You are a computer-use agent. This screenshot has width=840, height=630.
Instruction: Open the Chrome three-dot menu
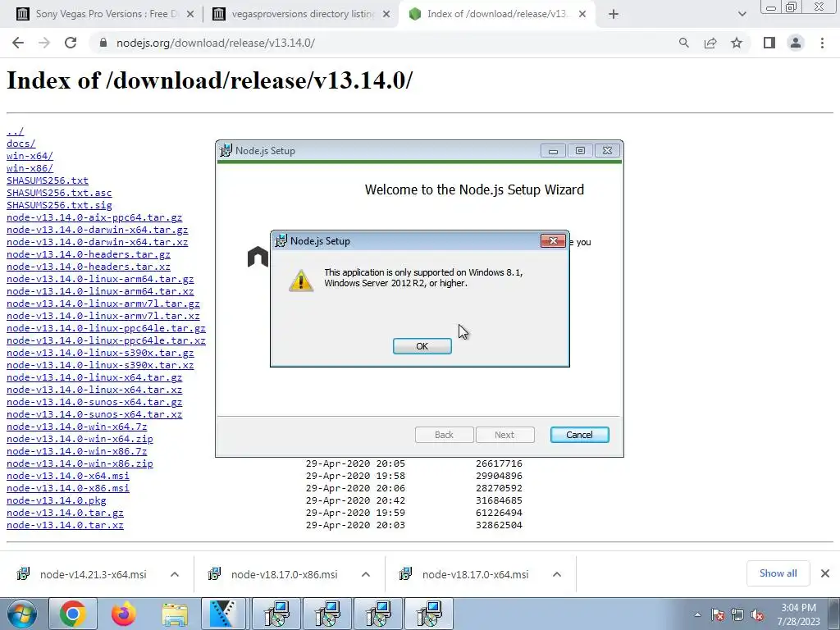coord(822,43)
